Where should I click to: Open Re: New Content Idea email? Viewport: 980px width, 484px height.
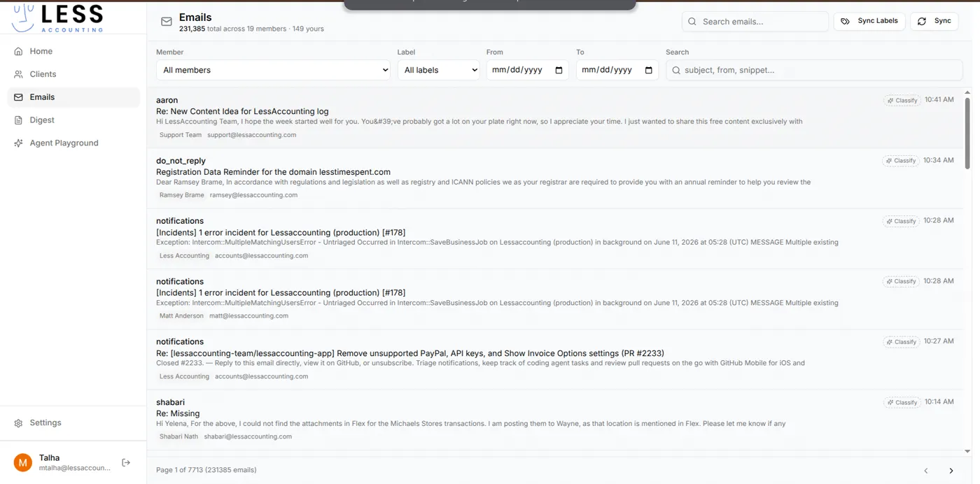(242, 111)
